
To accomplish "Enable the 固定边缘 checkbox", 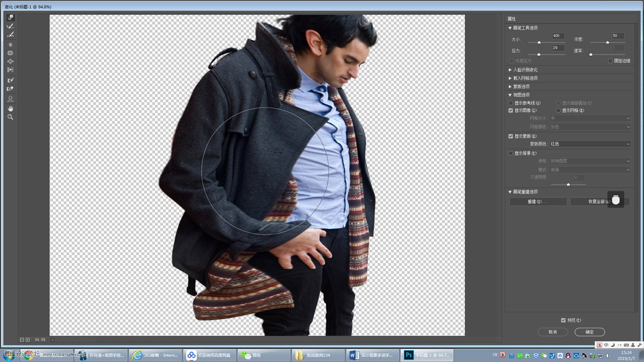I will 610,61.
